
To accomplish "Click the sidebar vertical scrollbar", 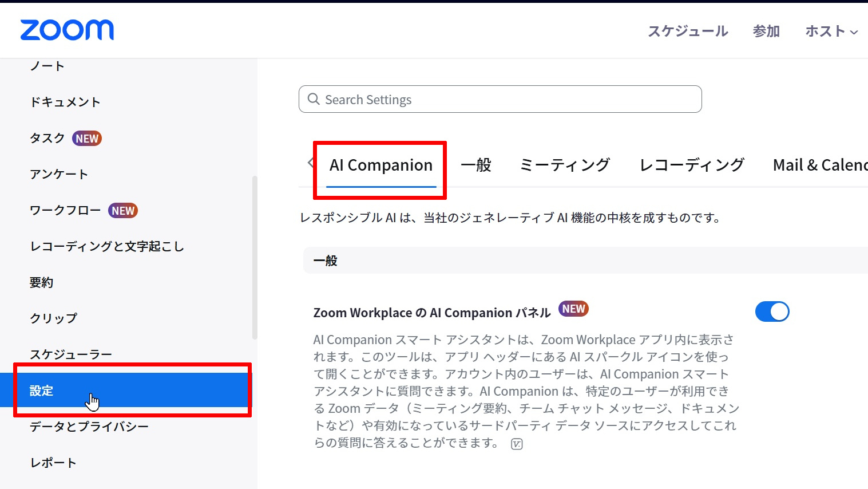I will (x=255, y=258).
